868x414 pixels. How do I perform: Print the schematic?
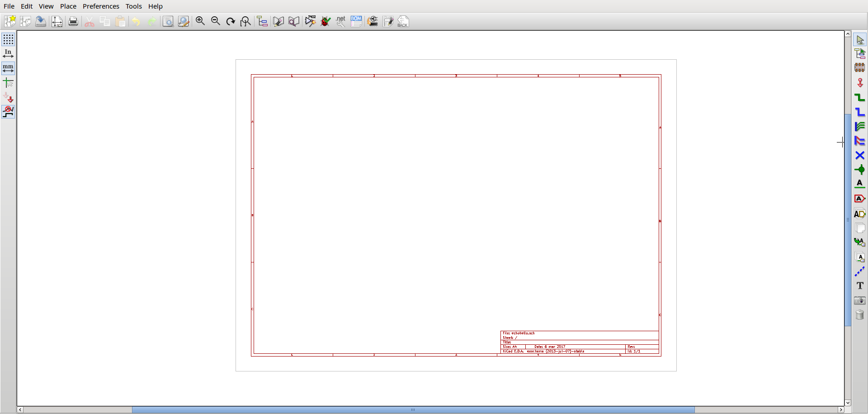tap(73, 21)
